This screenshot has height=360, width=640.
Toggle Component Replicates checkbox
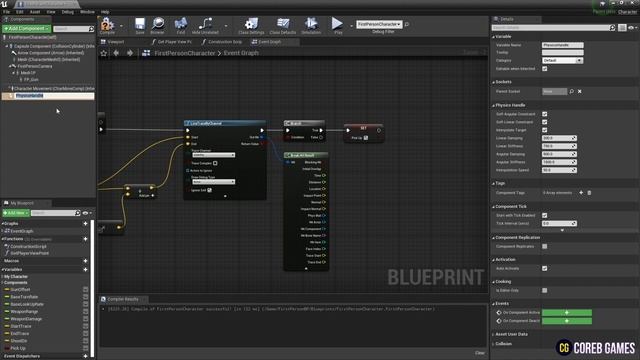(x=544, y=247)
